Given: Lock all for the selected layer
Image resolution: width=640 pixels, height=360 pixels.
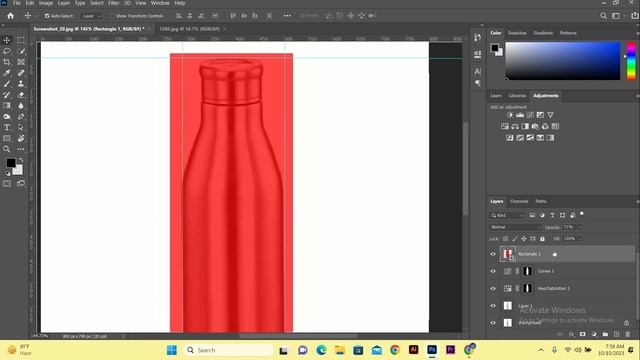Looking at the screenshot, I should coord(542,238).
